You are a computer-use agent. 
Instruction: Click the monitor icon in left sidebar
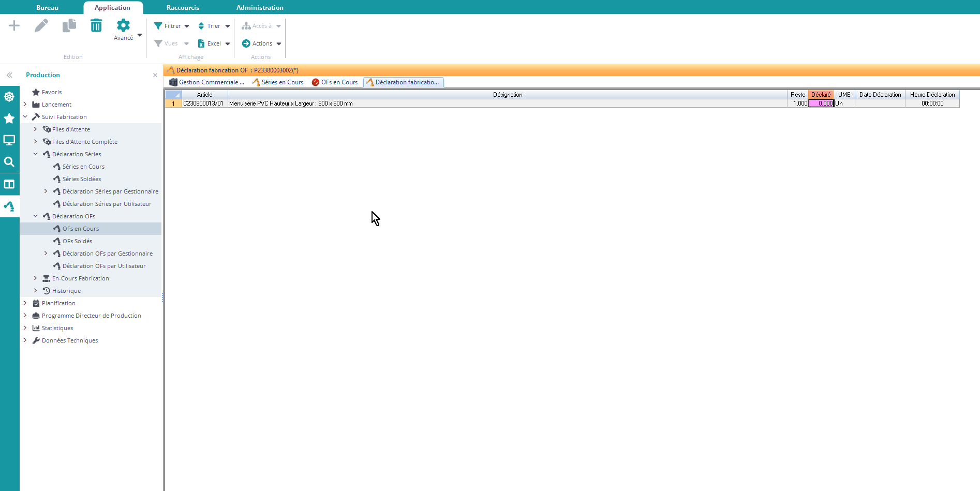point(9,140)
